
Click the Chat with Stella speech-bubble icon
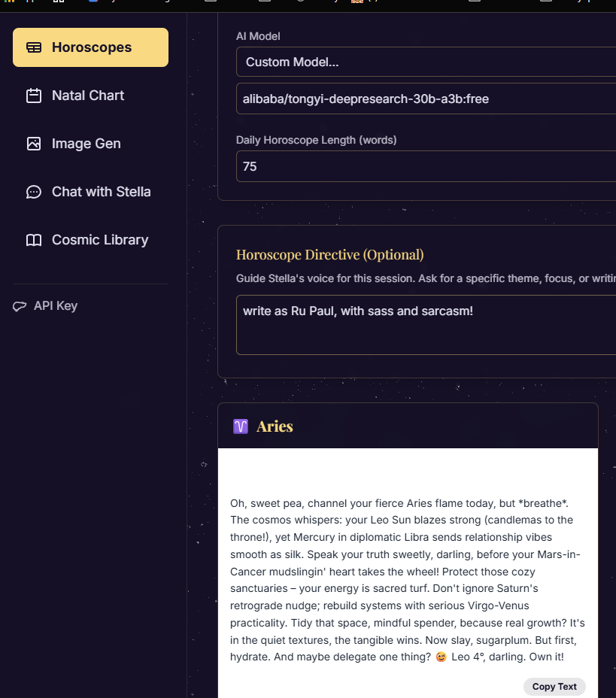point(34,192)
